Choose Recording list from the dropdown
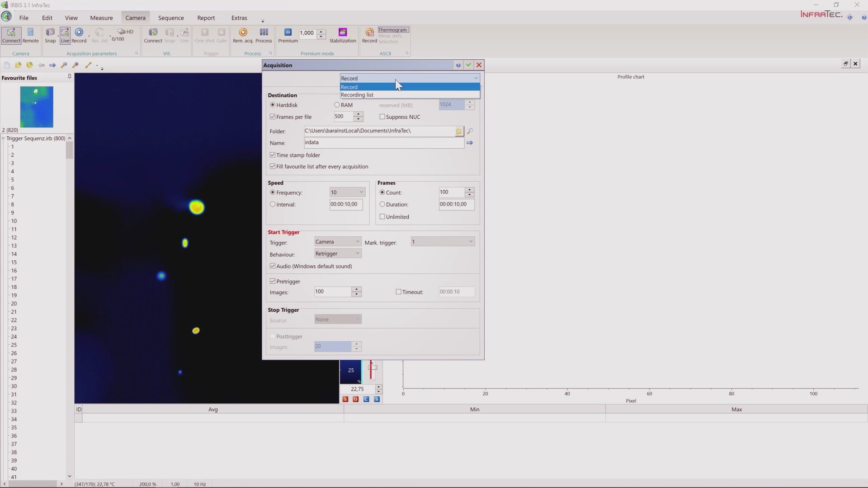 coord(357,95)
